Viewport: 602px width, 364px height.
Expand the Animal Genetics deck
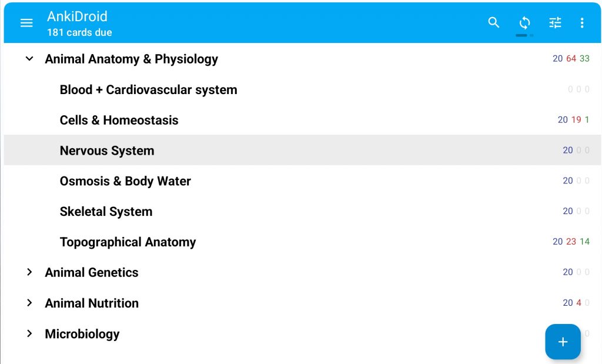(x=29, y=272)
